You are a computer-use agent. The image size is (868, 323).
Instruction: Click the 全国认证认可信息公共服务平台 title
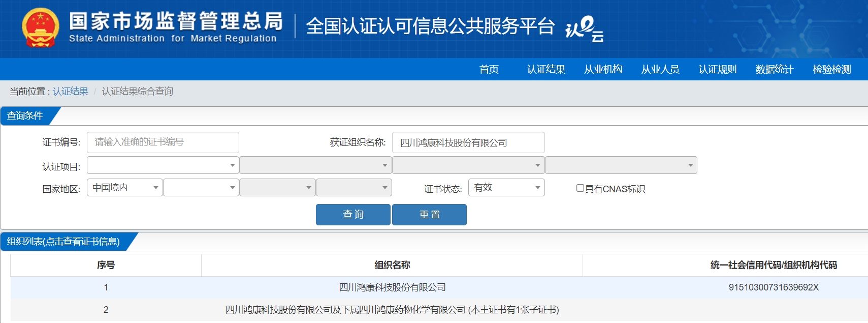point(430,26)
